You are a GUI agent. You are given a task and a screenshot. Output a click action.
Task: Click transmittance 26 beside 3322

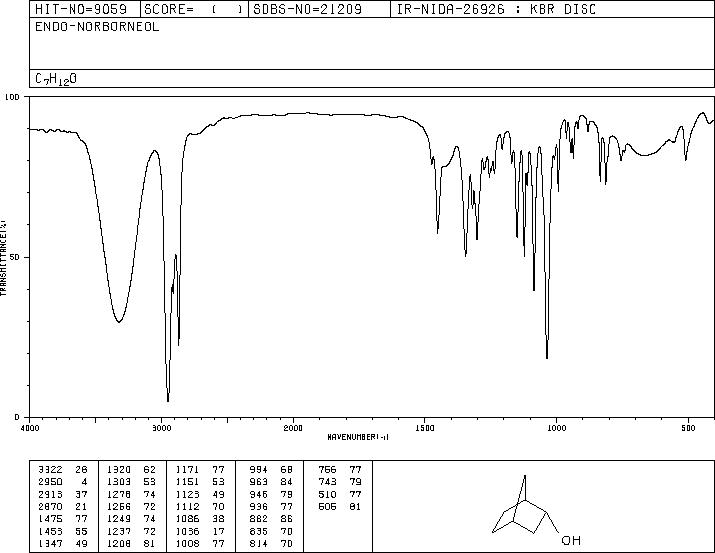[x=81, y=470]
